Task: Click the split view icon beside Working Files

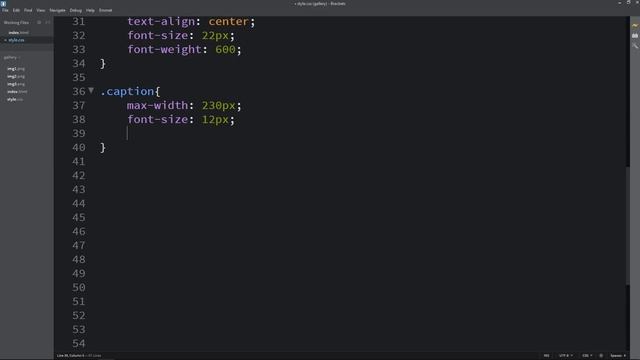Action: point(47,22)
